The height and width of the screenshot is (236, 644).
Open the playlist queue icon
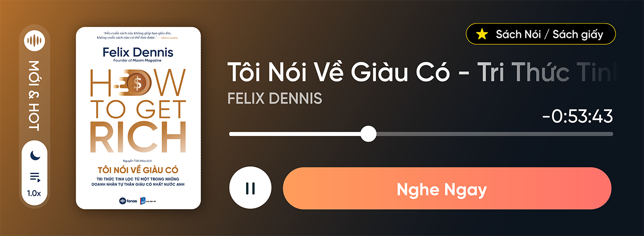click(x=34, y=177)
